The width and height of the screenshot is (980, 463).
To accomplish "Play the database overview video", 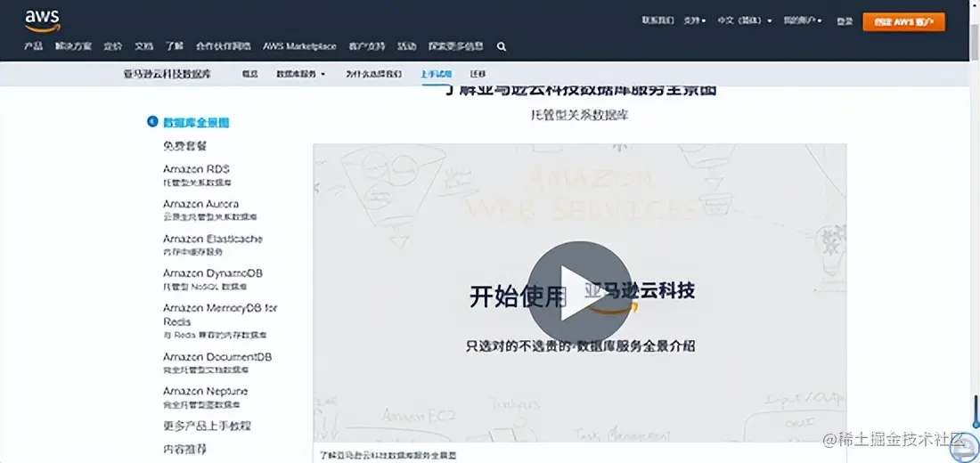I will [x=579, y=292].
